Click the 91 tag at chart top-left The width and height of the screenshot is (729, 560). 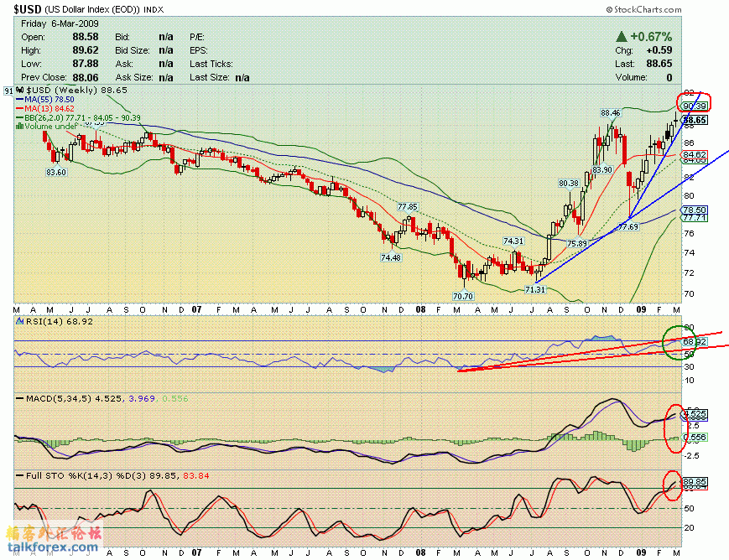click(x=9, y=91)
